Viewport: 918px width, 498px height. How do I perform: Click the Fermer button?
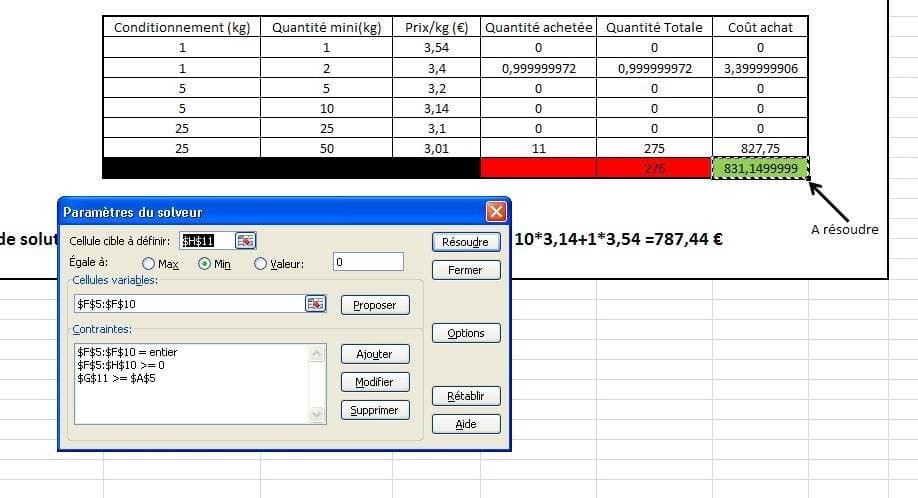click(x=465, y=270)
